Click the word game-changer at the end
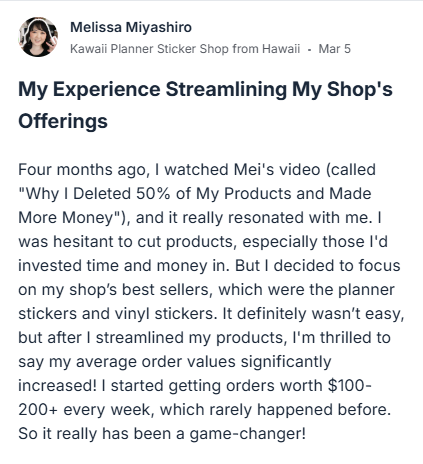423x464 pixels. [x=247, y=434]
